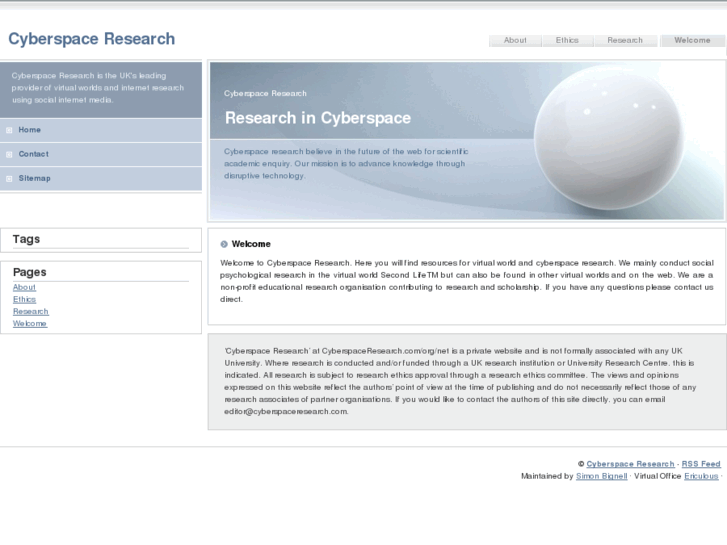Click the Welcome post heading
727x545 pixels.
pos(251,244)
